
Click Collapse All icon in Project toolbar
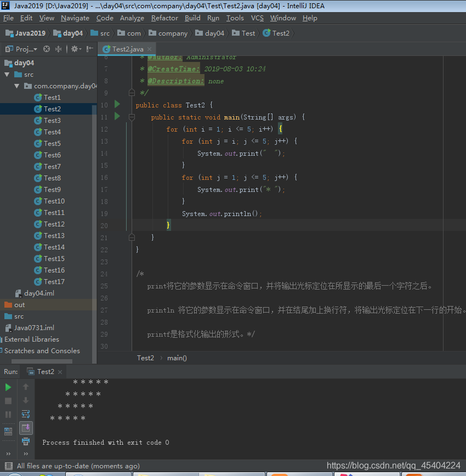(58, 49)
